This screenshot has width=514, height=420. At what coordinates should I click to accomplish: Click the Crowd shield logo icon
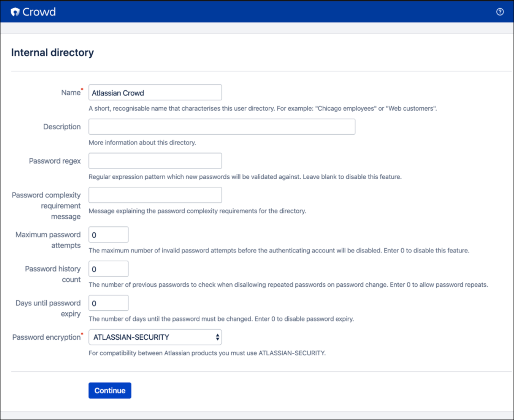(15, 12)
